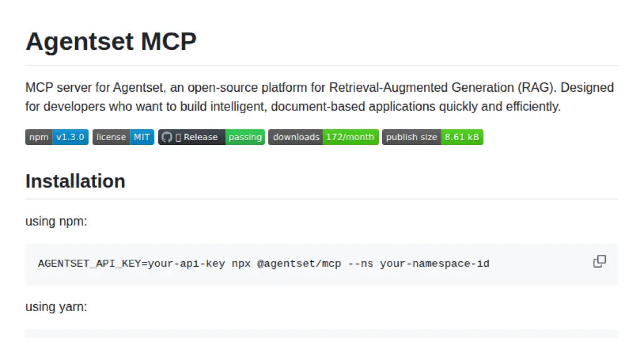Click the 'using npm:' label
This screenshot has width=644, height=338.
click(56, 221)
